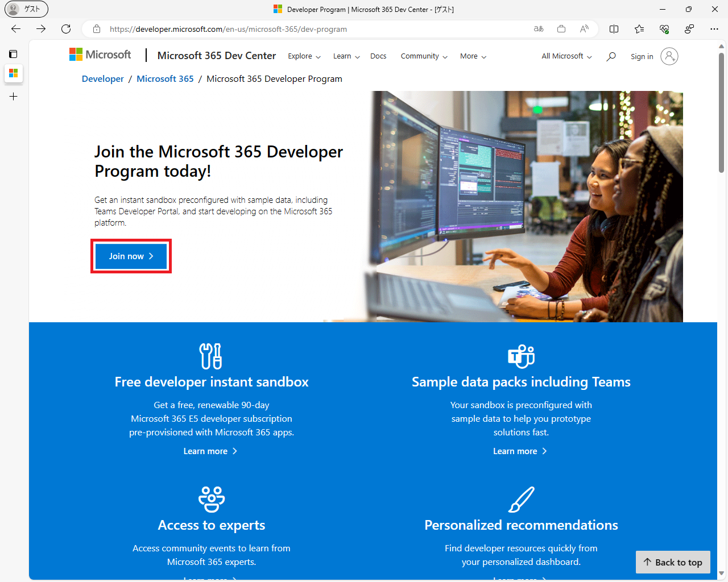Open Learn more under Sample data packs
This screenshot has height=582, width=728.
pyautogui.click(x=520, y=451)
